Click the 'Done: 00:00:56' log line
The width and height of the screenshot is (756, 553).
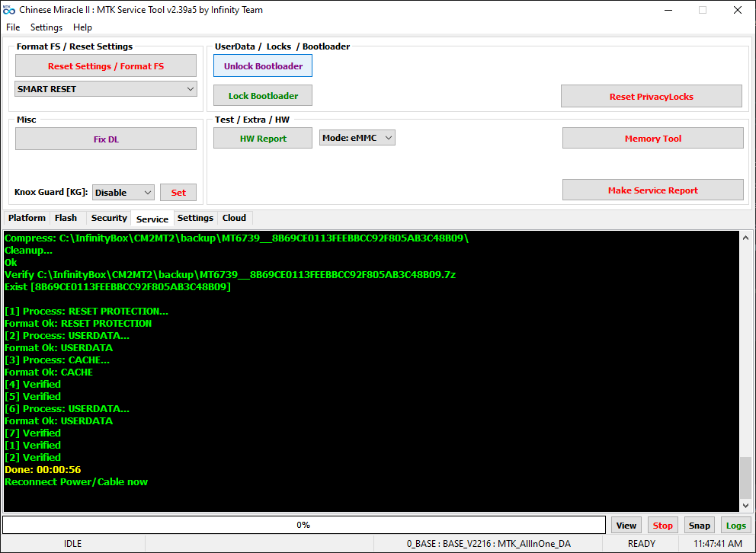(x=43, y=470)
